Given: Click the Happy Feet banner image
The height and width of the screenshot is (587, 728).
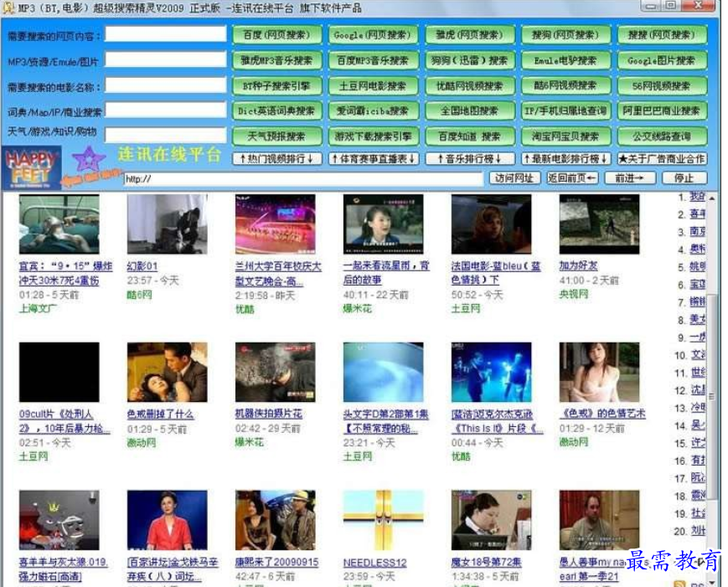Looking at the screenshot, I should point(31,167).
